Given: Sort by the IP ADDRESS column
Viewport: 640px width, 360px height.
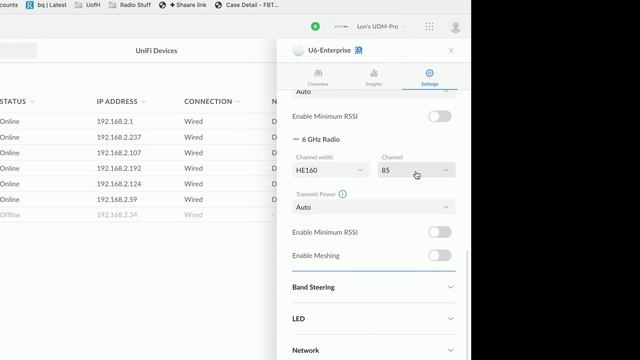Looking at the screenshot, I should [121, 101].
